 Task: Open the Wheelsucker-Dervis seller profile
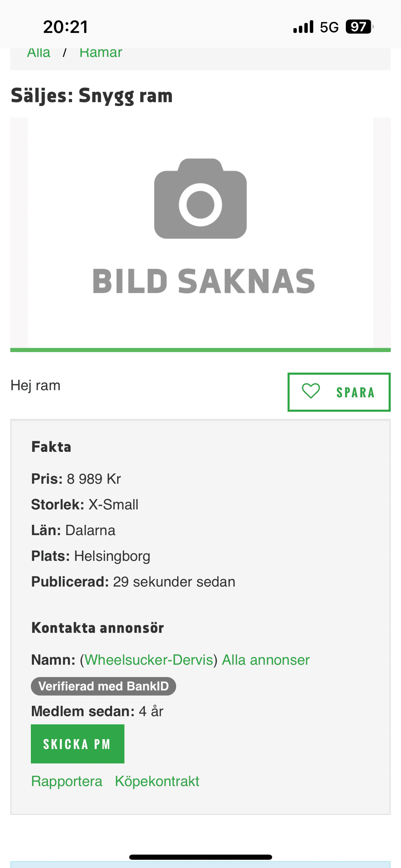(148, 660)
